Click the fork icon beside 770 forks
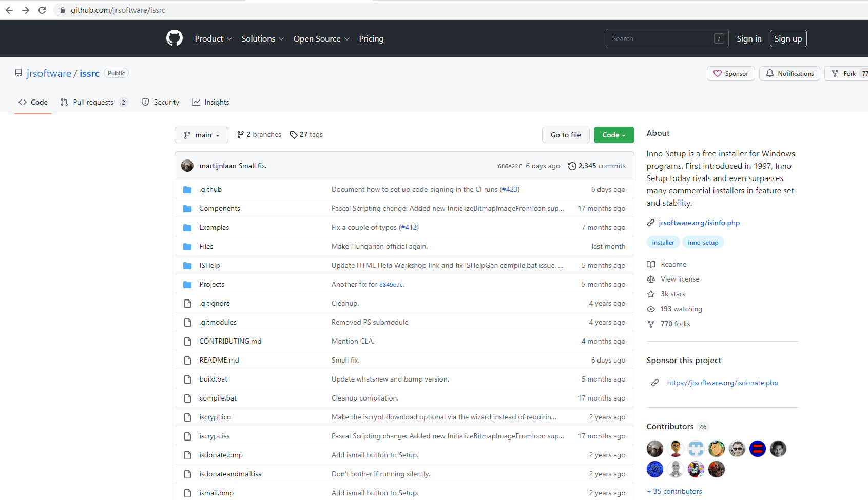 click(x=651, y=324)
